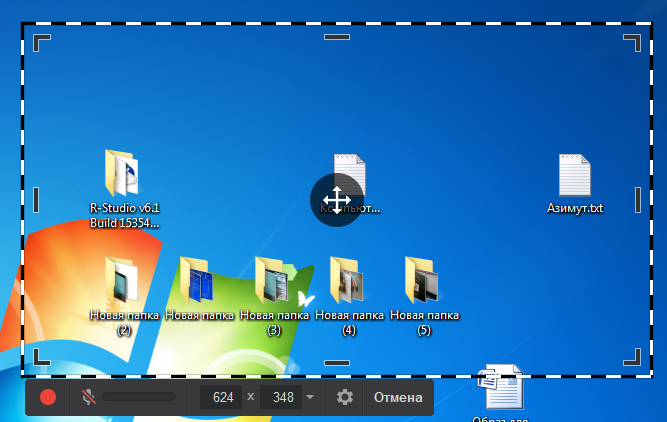Click the Азимут.txt file name label

point(575,208)
